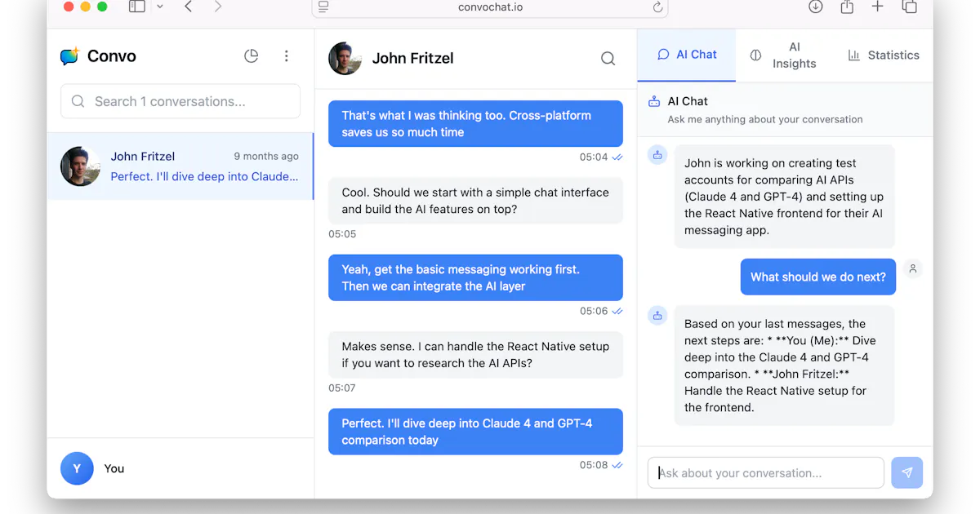Click the AI summary about test accounts
This screenshot has width=980, height=514.
(x=784, y=197)
